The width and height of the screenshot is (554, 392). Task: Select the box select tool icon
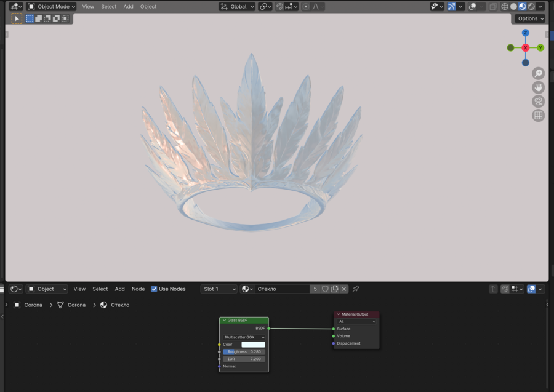click(x=30, y=19)
